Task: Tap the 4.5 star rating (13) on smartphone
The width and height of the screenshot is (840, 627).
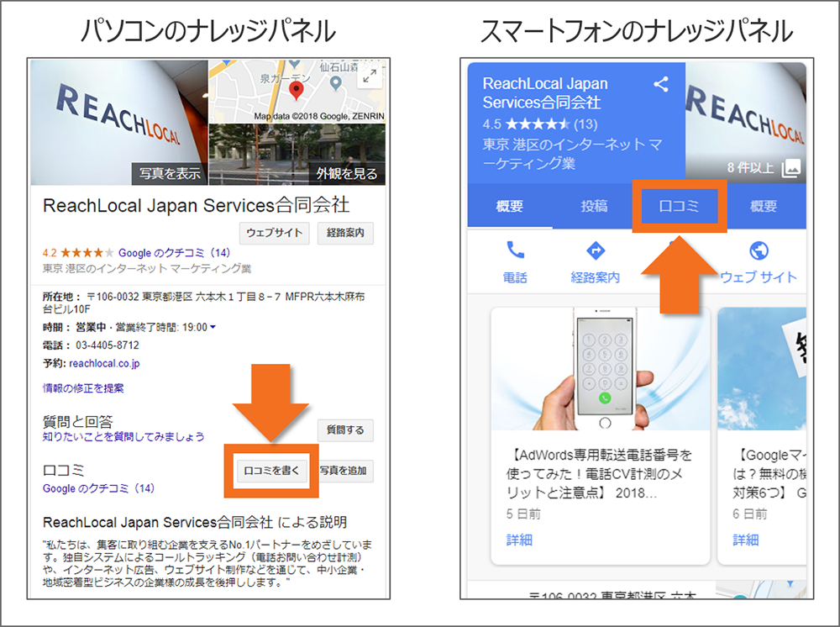Action: pos(540,124)
